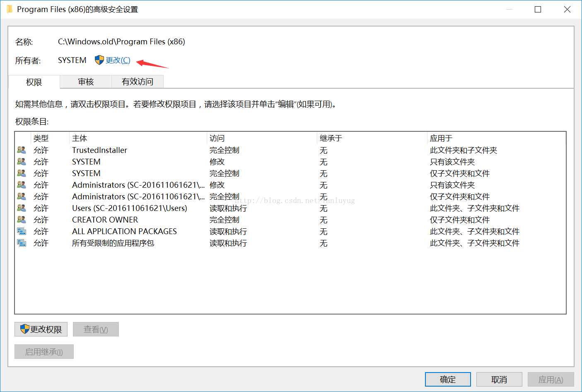Click the user icon of SYSTEM 修改 row
Image resolution: width=582 pixels, height=392 pixels.
coord(22,162)
